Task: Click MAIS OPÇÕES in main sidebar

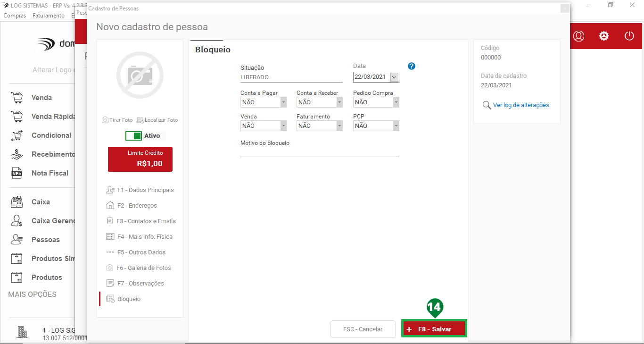Action: 32,294
